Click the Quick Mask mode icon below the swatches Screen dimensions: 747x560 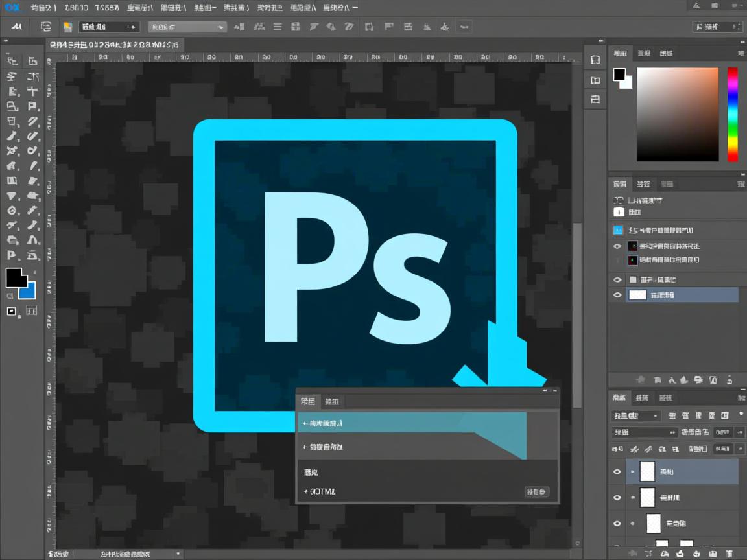tap(12, 311)
